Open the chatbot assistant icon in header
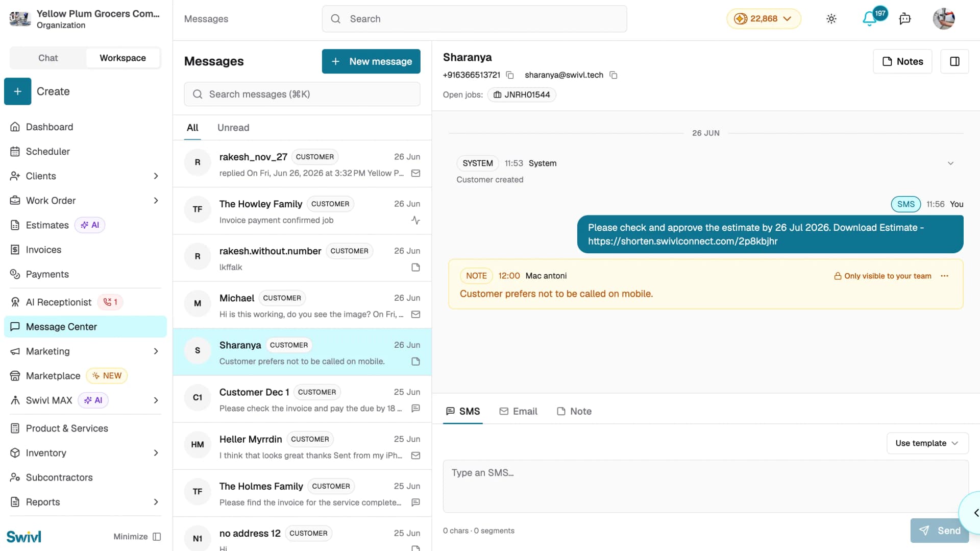 click(905, 19)
